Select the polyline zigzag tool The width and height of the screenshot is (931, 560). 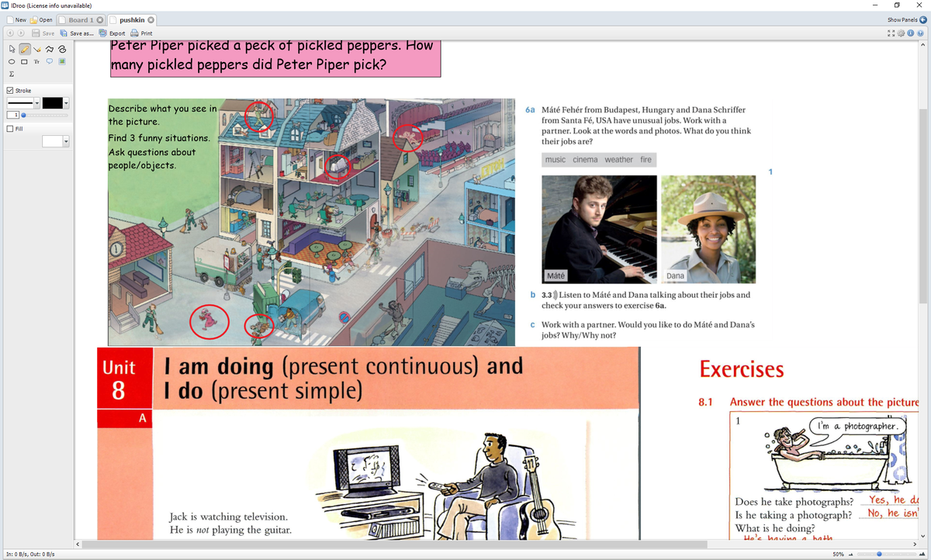[x=50, y=48]
